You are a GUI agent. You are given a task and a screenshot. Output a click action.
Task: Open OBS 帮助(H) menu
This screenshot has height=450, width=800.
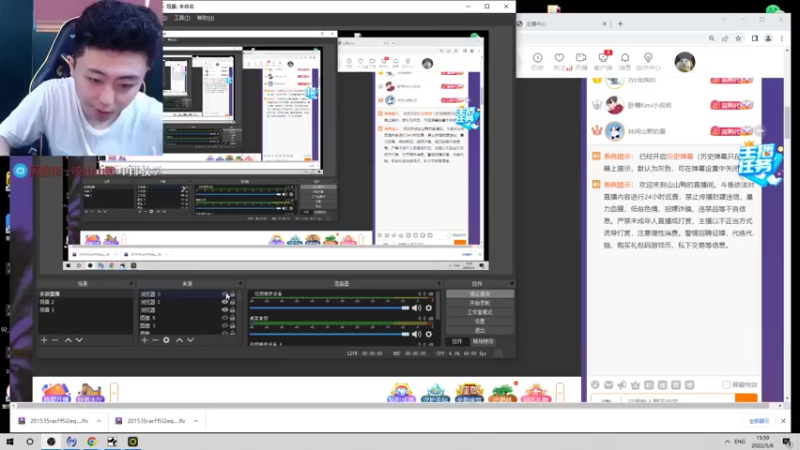206,18
